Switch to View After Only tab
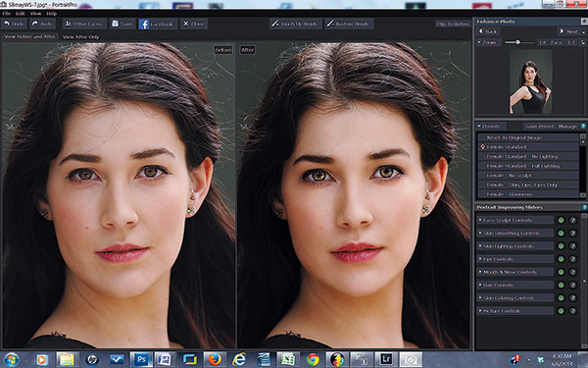Screen dimensions: 588x368 pos(80,37)
